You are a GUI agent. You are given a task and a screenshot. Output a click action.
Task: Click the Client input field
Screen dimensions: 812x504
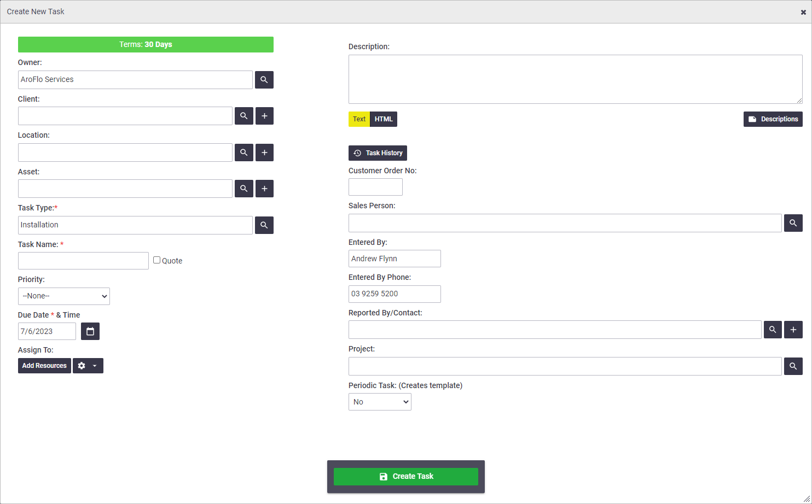click(x=125, y=116)
